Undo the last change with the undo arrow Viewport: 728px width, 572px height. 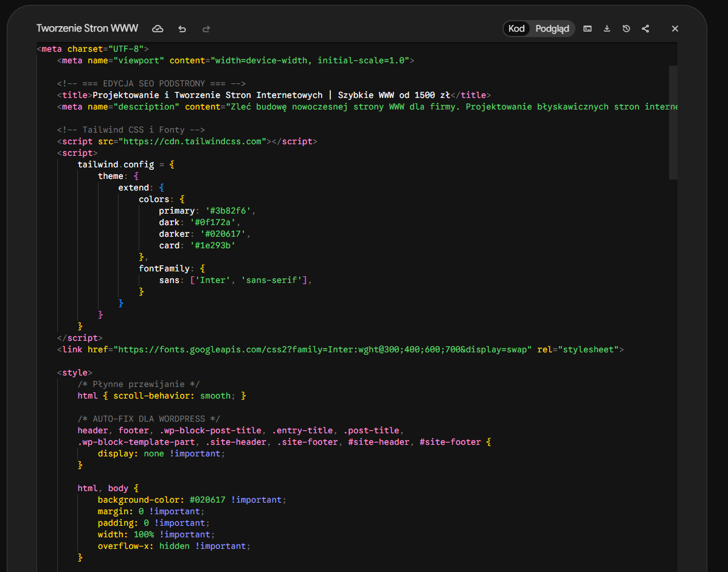182,29
